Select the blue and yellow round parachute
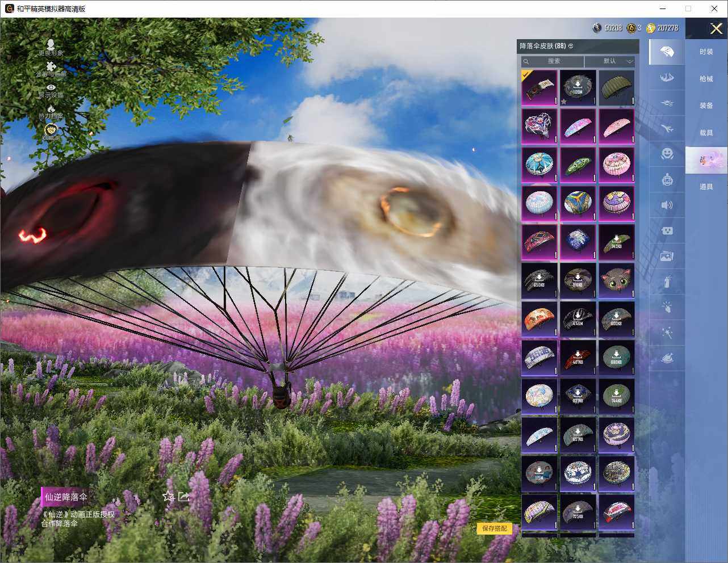This screenshot has height=563, width=728. [578, 203]
